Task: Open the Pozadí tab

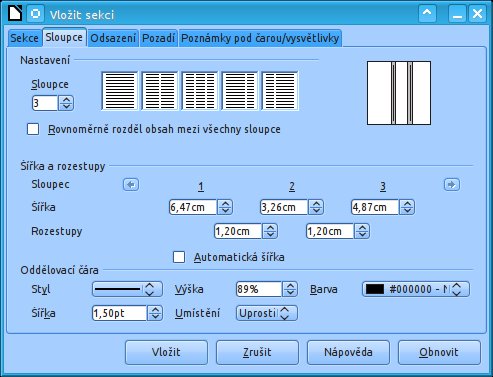Action: click(158, 38)
